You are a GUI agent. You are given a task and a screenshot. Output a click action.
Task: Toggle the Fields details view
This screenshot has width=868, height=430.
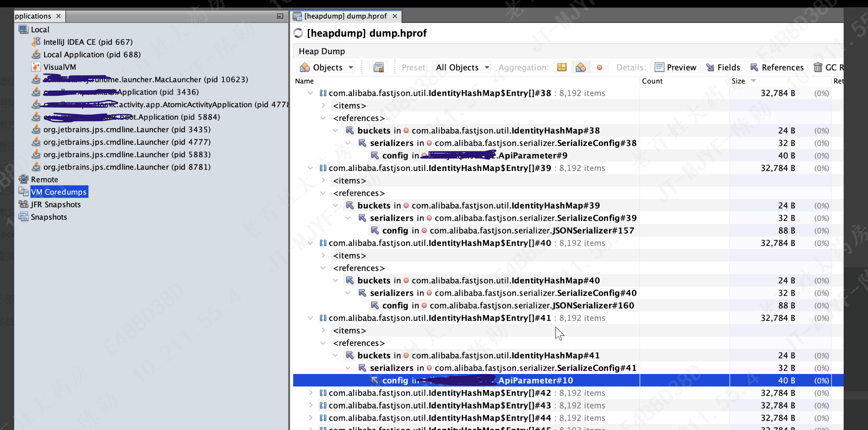[723, 67]
